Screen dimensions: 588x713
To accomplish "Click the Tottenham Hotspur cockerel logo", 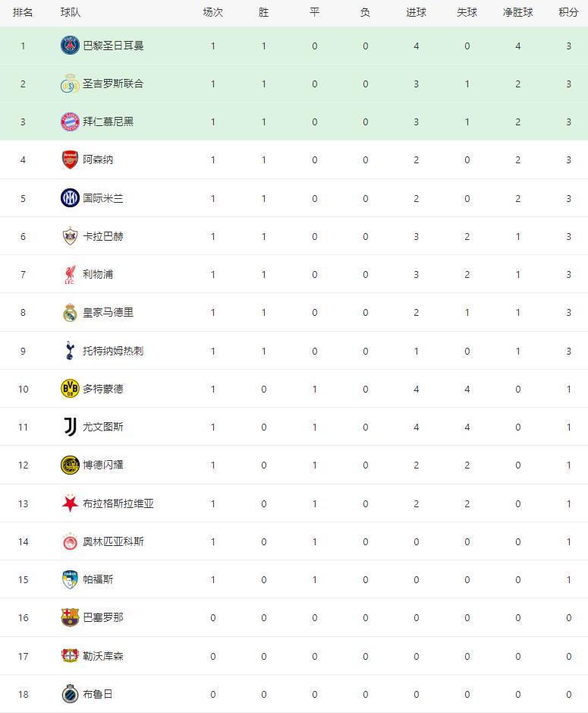I will [70, 351].
